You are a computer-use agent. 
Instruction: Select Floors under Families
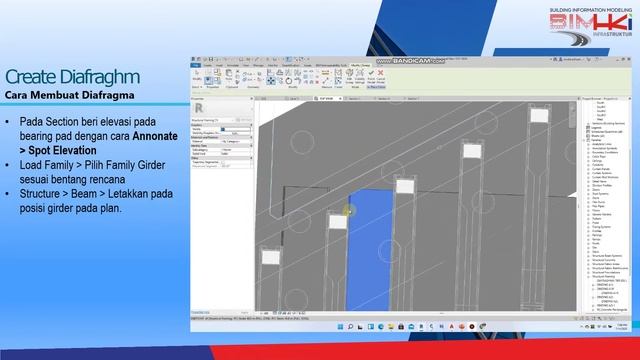596,211
